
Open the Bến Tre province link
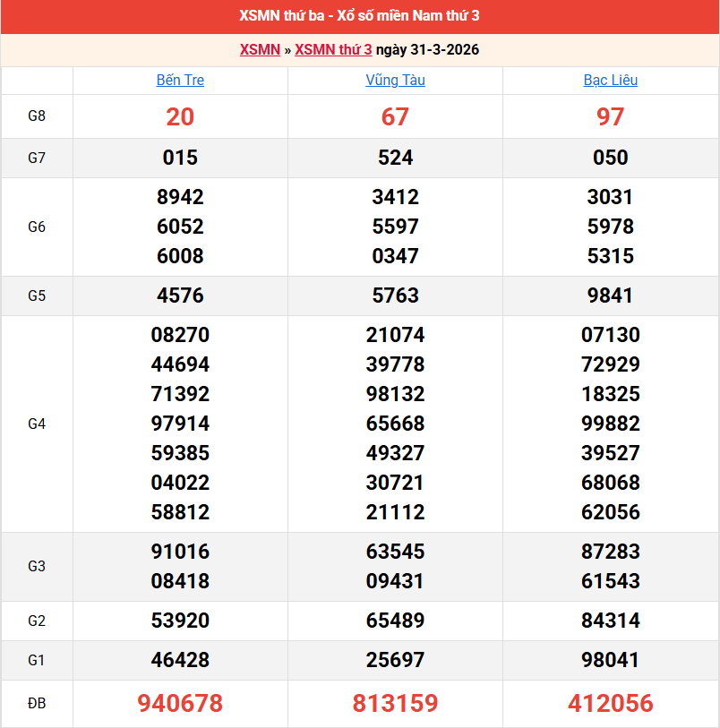180,80
